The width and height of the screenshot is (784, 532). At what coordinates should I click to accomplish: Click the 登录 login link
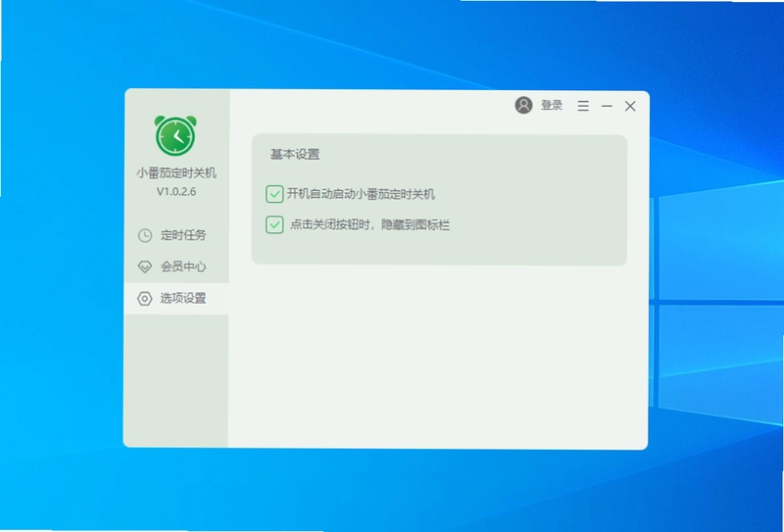(x=552, y=105)
